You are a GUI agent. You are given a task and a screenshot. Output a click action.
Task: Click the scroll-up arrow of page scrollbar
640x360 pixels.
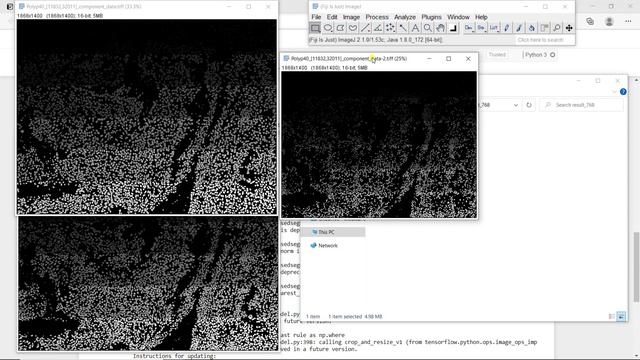[x=636, y=80]
